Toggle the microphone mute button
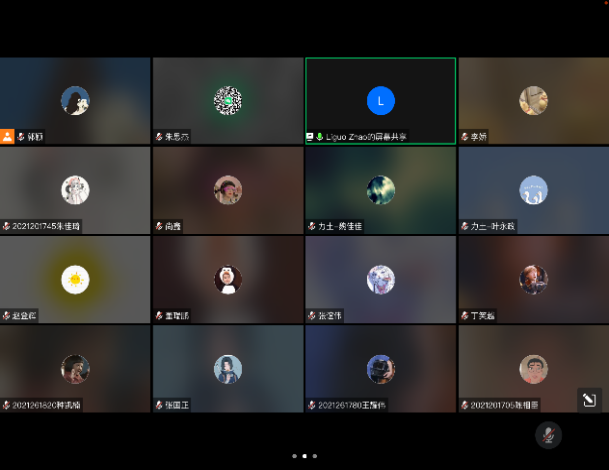The image size is (609, 470). click(547, 434)
